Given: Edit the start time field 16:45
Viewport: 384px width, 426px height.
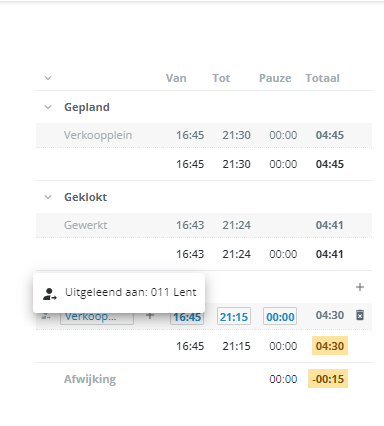Looking at the screenshot, I should click(x=187, y=317).
